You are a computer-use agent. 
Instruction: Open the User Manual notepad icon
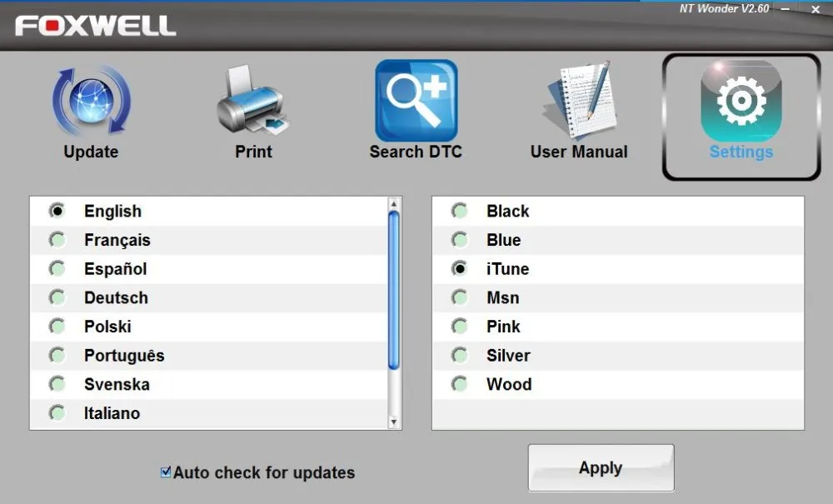580,100
